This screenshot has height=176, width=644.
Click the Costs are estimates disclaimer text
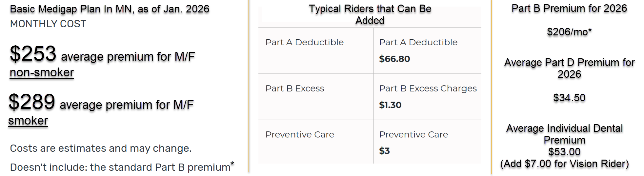coord(101,148)
